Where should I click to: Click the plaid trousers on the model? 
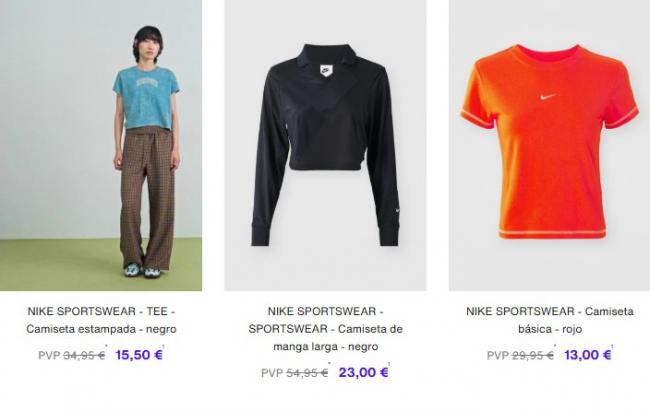(x=147, y=199)
